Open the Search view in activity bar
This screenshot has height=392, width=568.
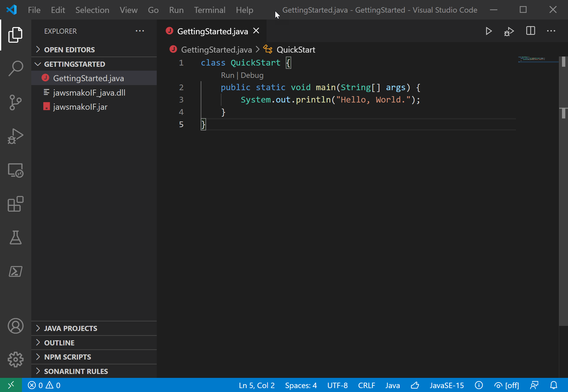pos(16,69)
